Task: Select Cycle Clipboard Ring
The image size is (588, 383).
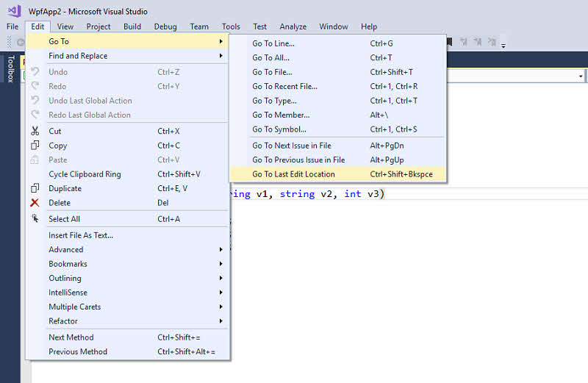Action: (128, 174)
